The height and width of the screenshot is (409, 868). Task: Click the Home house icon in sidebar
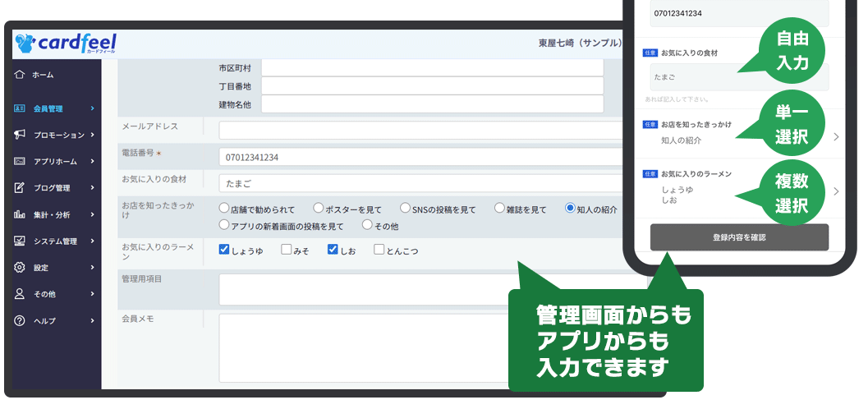point(20,75)
